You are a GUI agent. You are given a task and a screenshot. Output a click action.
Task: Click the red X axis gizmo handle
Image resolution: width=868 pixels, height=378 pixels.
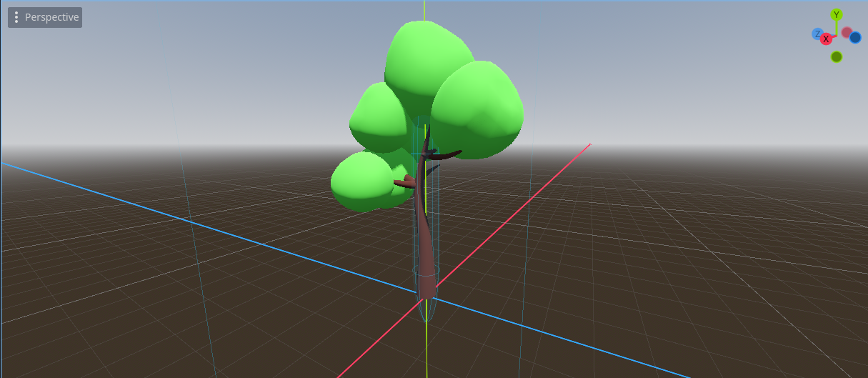click(826, 39)
